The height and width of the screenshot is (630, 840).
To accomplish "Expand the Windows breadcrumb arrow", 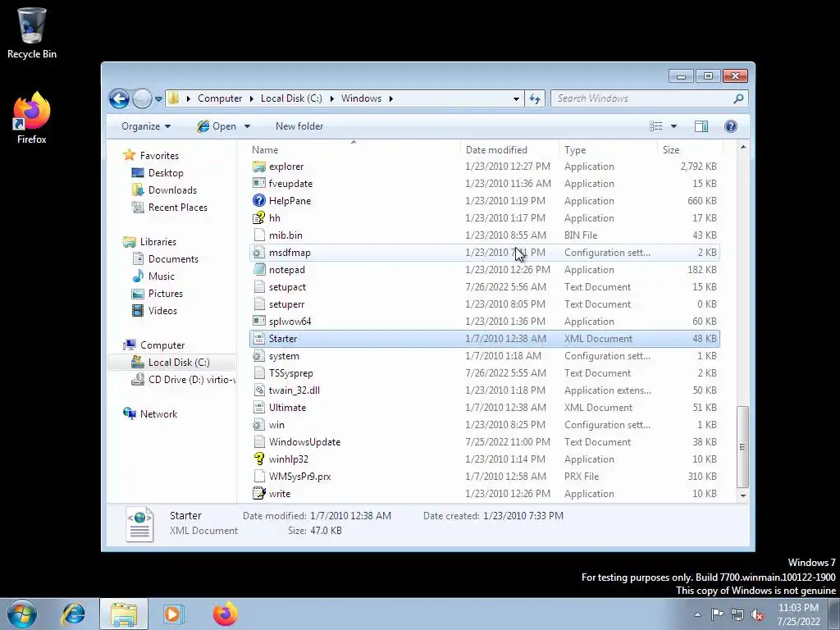I will pos(390,98).
